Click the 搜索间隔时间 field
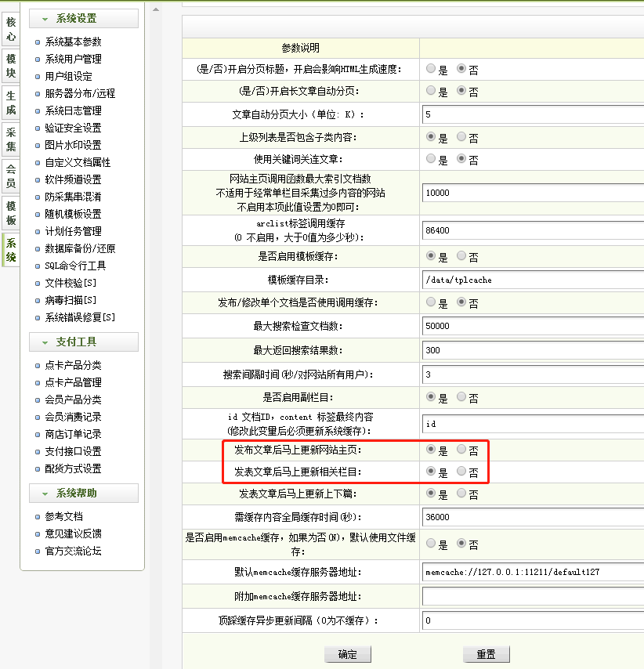Screen dimensions: 644x669 click(x=533, y=374)
